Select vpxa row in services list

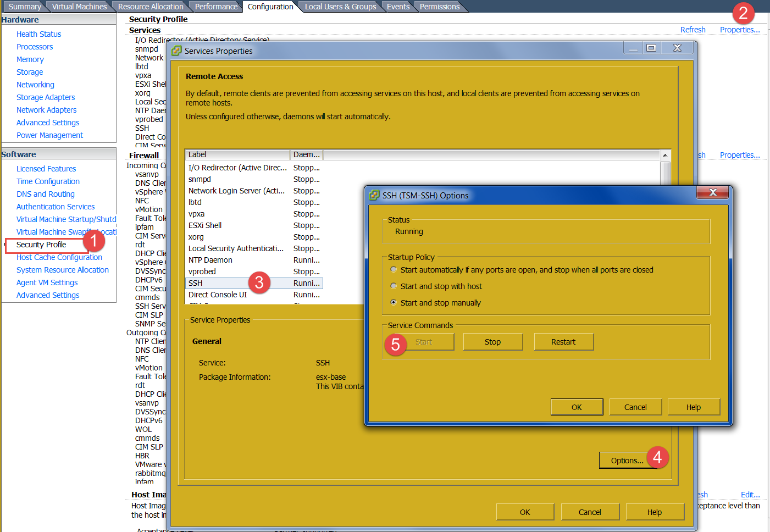(x=254, y=214)
